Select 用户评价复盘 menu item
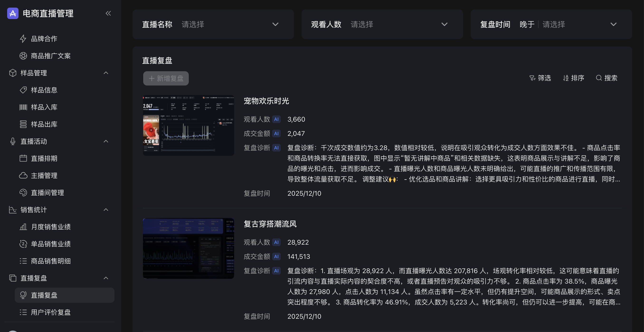The width and height of the screenshot is (644, 332). point(51,312)
